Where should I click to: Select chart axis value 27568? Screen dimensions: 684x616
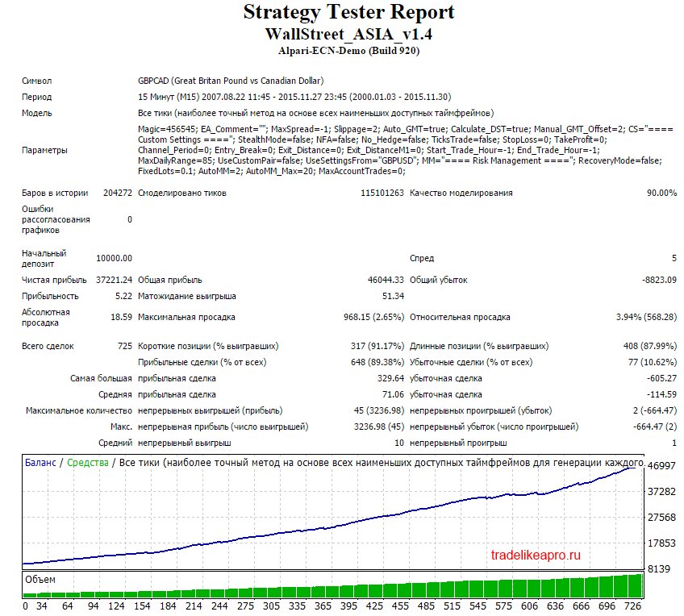click(661, 517)
